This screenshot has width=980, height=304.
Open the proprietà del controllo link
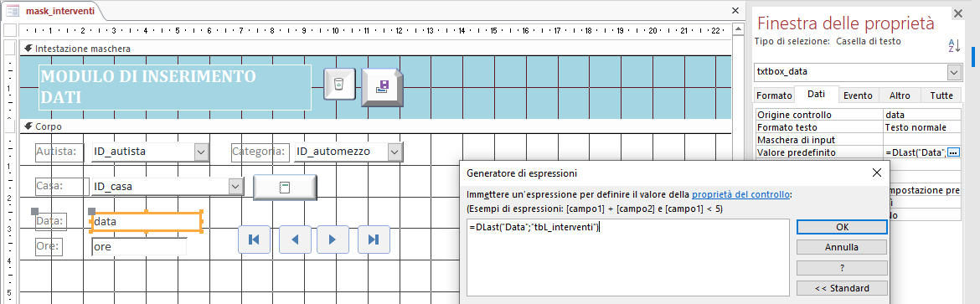[x=740, y=194]
